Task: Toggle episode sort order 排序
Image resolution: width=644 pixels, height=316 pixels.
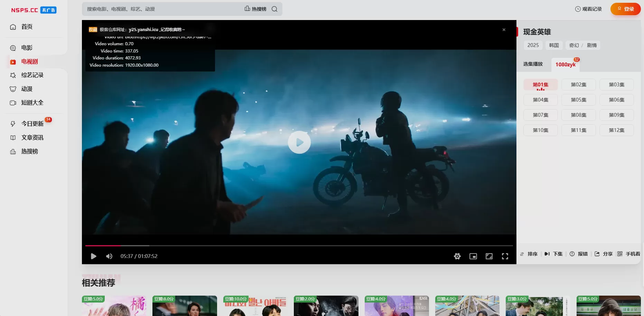Action: click(529, 254)
